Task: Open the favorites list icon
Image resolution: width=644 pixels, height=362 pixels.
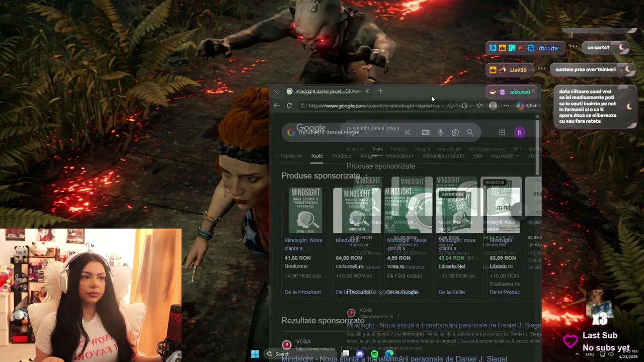Action: tap(479, 106)
